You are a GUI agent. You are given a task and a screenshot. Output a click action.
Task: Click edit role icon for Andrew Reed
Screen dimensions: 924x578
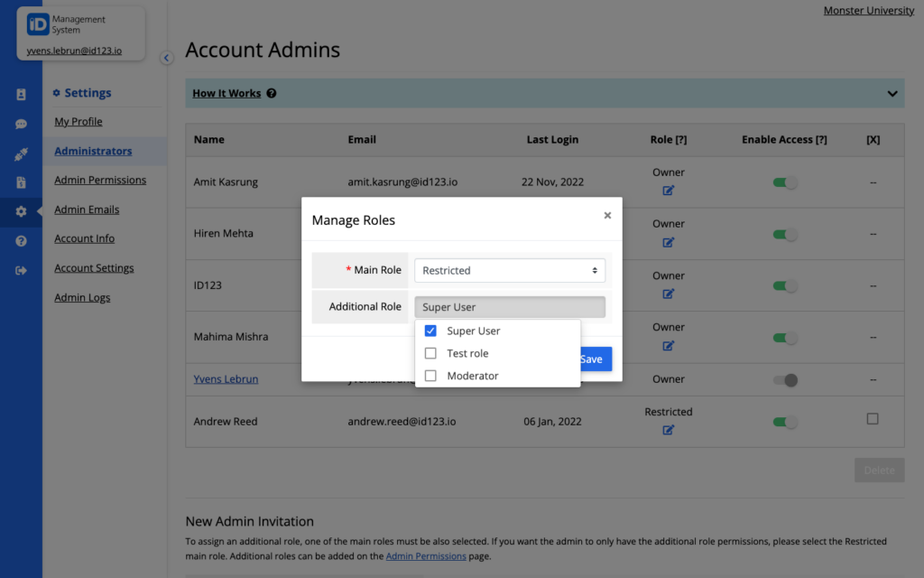click(x=669, y=430)
